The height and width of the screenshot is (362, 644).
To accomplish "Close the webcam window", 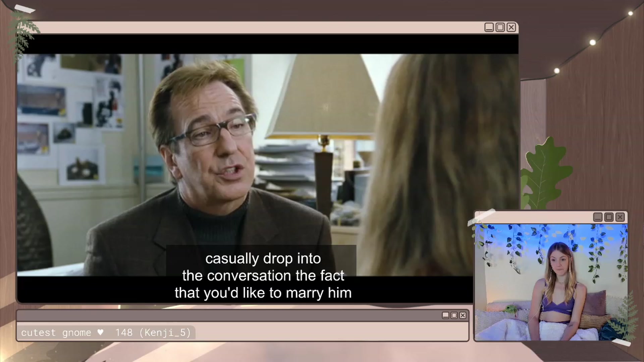I will pyautogui.click(x=620, y=217).
